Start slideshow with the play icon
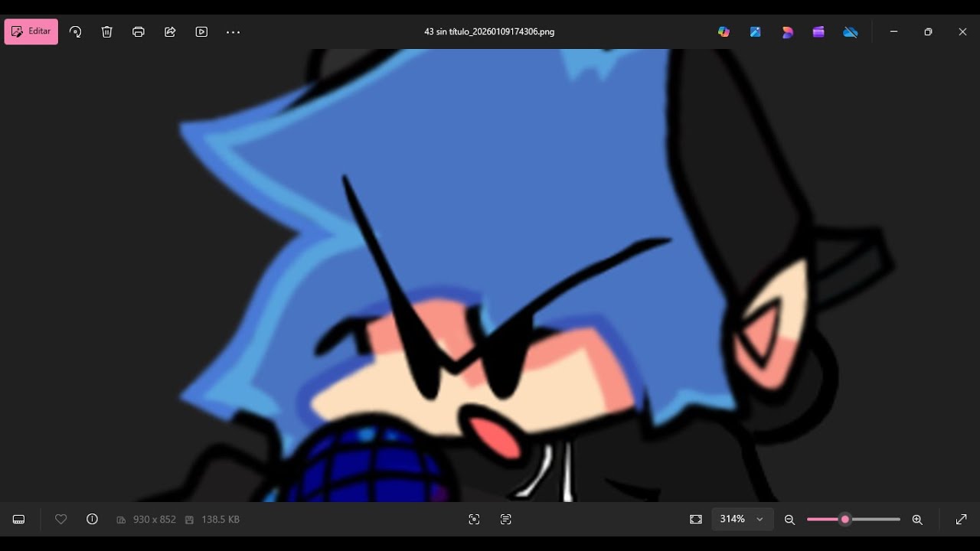Image resolution: width=980 pixels, height=551 pixels. (x=201, y=31)
